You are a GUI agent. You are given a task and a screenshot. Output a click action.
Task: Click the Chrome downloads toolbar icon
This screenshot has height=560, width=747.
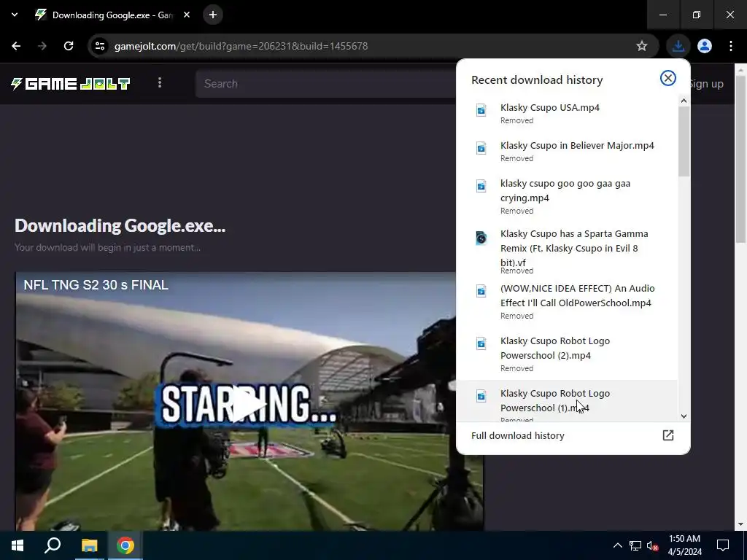point(678,46)
